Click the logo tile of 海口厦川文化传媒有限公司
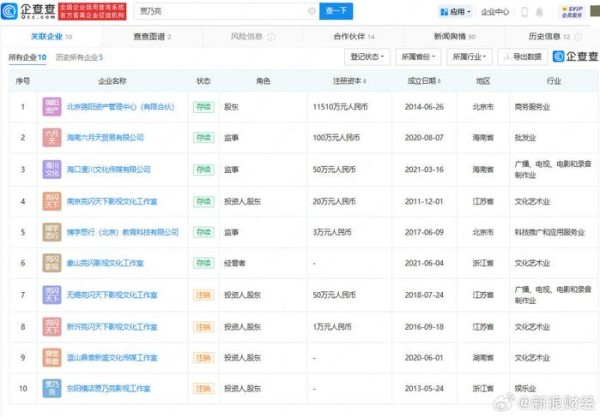Screen dimensions: 600x417 coord(52,169)
